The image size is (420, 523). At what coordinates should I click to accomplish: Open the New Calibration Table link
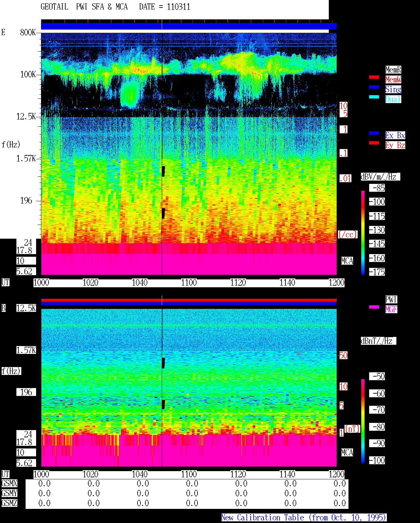(304, 518)
